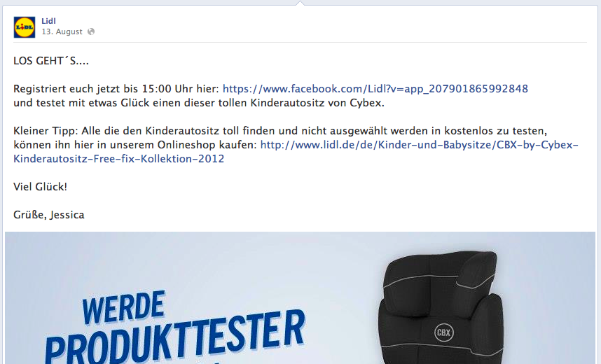This screenshot has height=364, width=601.
Task: Open the Lidl page name link
Action: click(x=48, y=21)
